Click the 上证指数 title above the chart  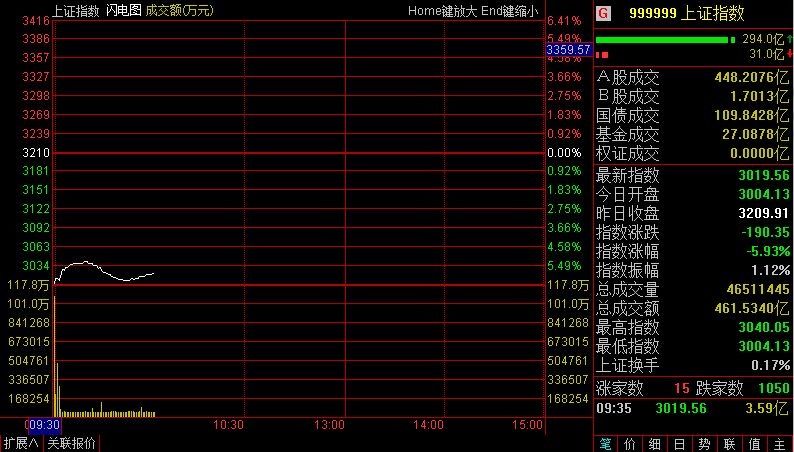click(76, 10)
